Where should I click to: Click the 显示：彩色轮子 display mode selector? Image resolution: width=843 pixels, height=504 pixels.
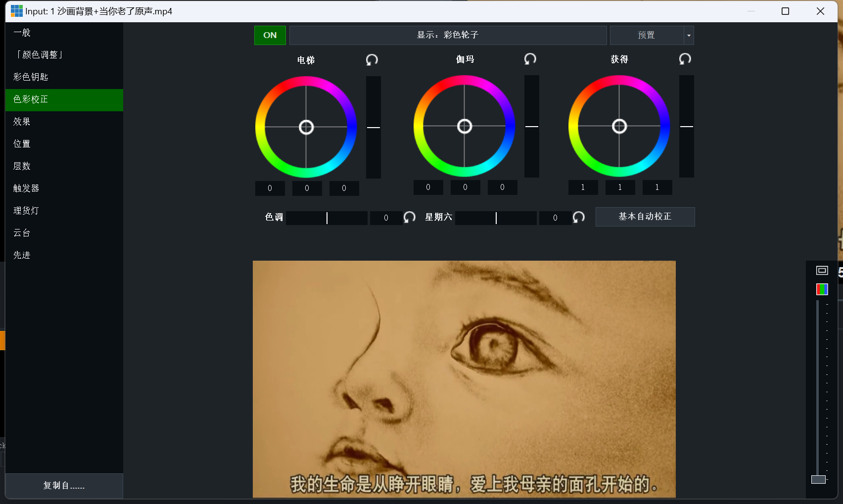pos(448,35)
